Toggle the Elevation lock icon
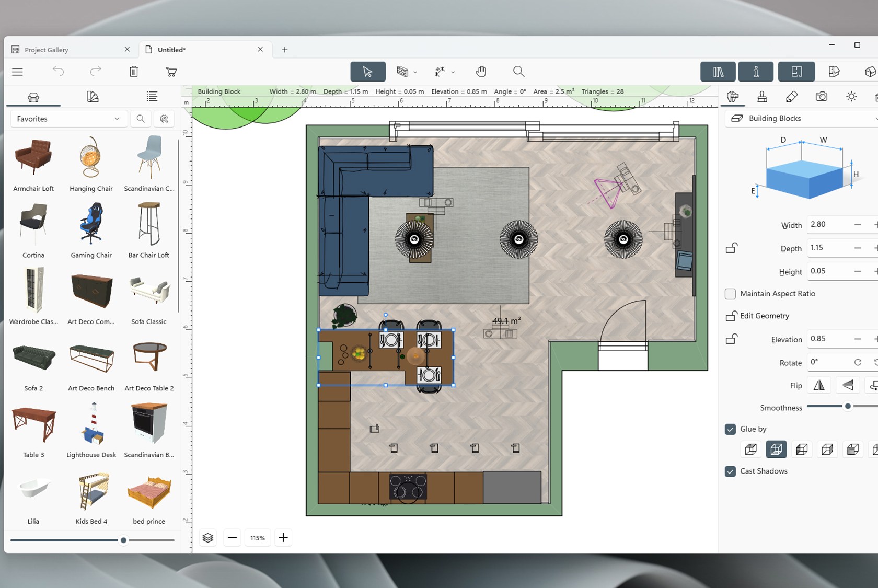The image size is (878, 588). [x=732, y=339]
